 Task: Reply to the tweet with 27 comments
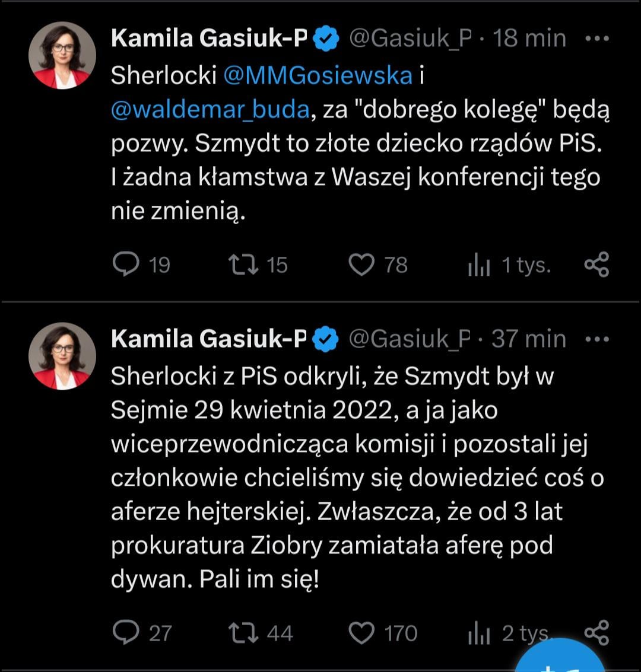click(126, 632)
